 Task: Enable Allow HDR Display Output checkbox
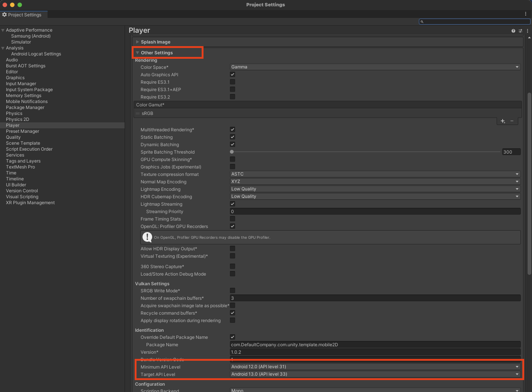coord(233,248)
